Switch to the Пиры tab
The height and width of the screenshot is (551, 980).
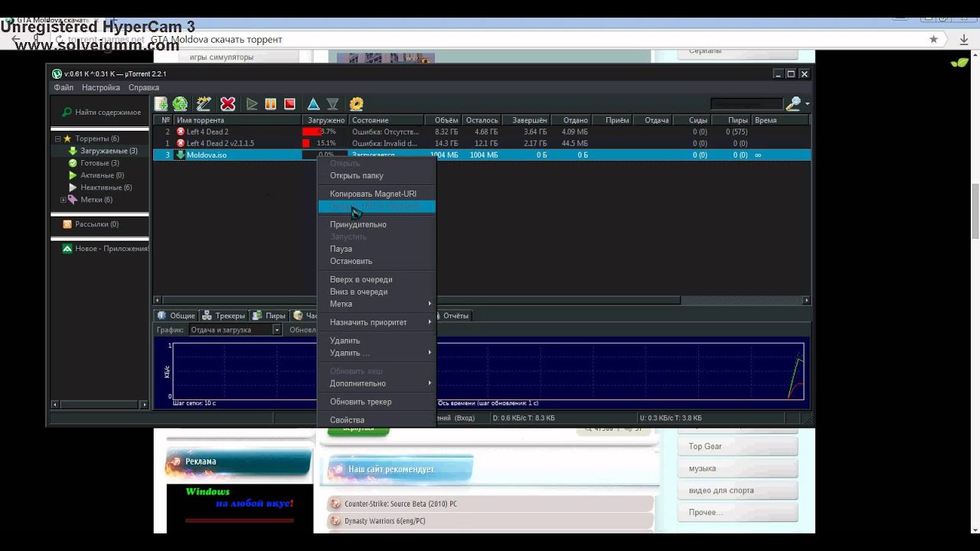pyautogui.click(x=269, y=315)
